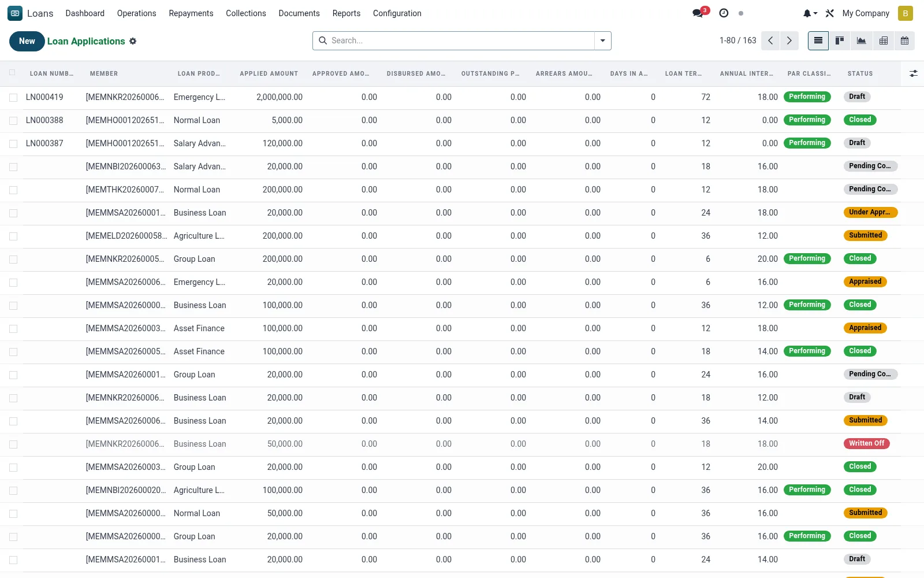Go to next page of records
This screenshot has height=578, width=924.
point(789,40)
